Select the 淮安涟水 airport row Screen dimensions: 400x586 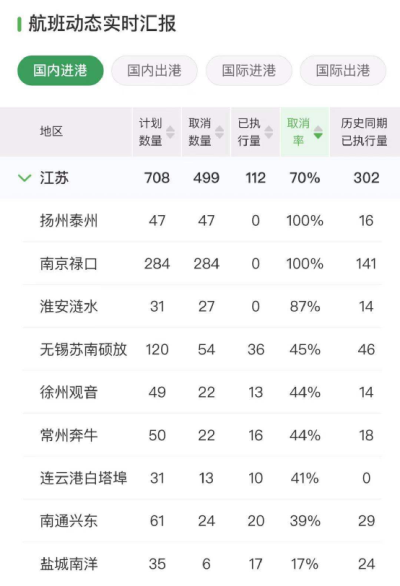coord(202,306)
